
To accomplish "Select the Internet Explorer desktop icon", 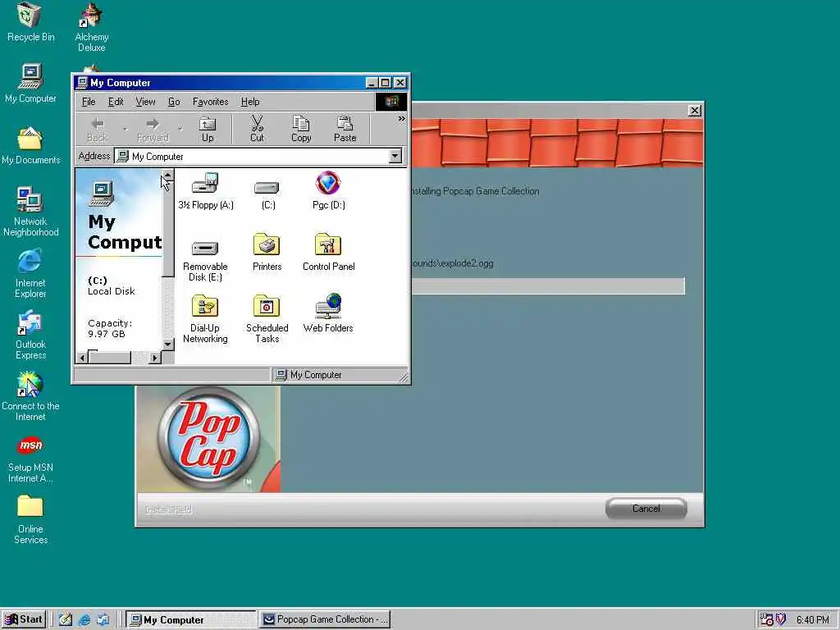I will (30, 273).
